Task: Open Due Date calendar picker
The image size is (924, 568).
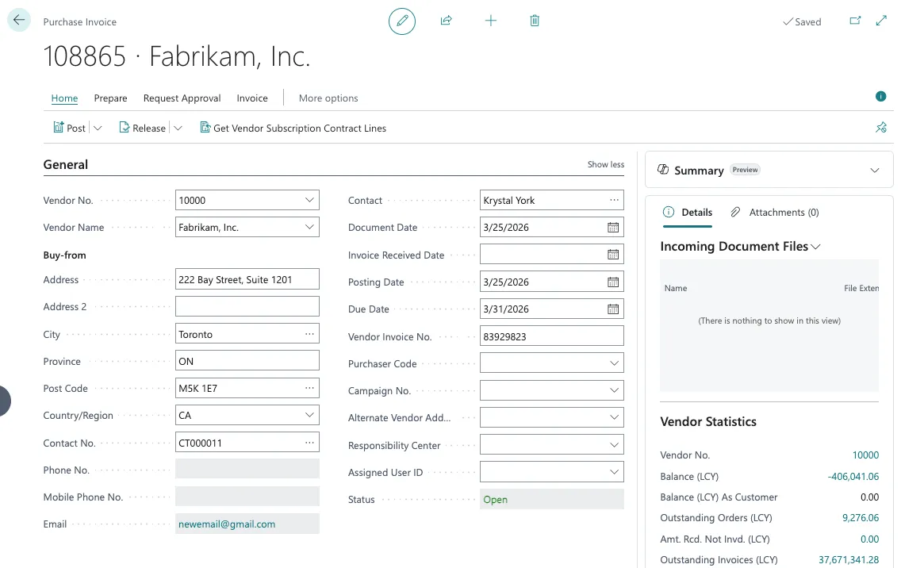Action: [613, 309]
